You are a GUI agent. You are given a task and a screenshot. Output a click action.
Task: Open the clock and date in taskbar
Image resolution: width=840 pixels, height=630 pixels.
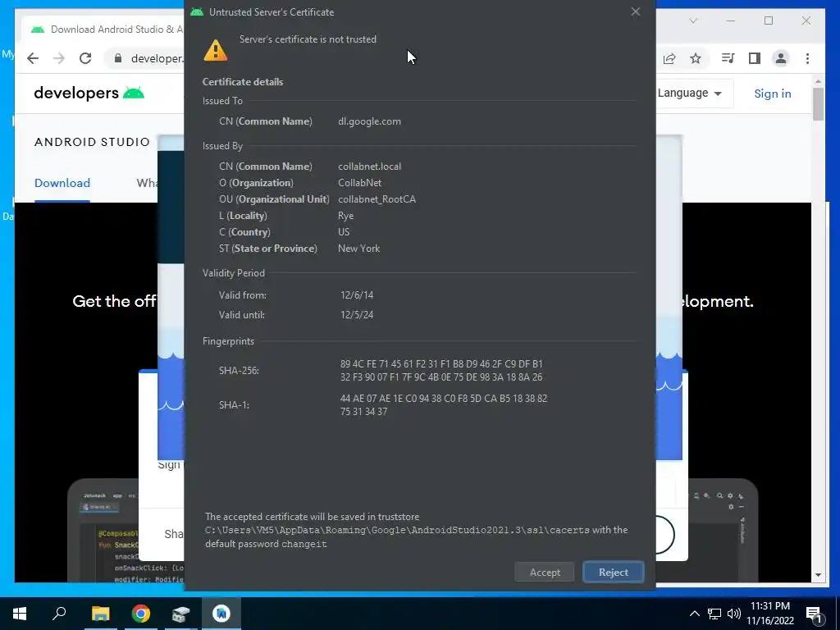[770, 614]
